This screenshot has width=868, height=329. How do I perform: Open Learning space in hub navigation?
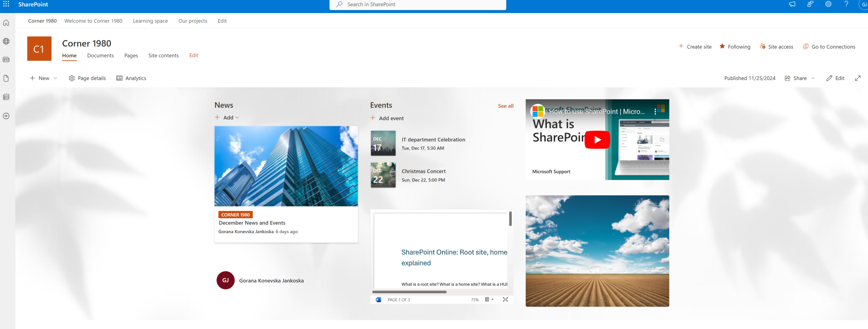point(150,21)
